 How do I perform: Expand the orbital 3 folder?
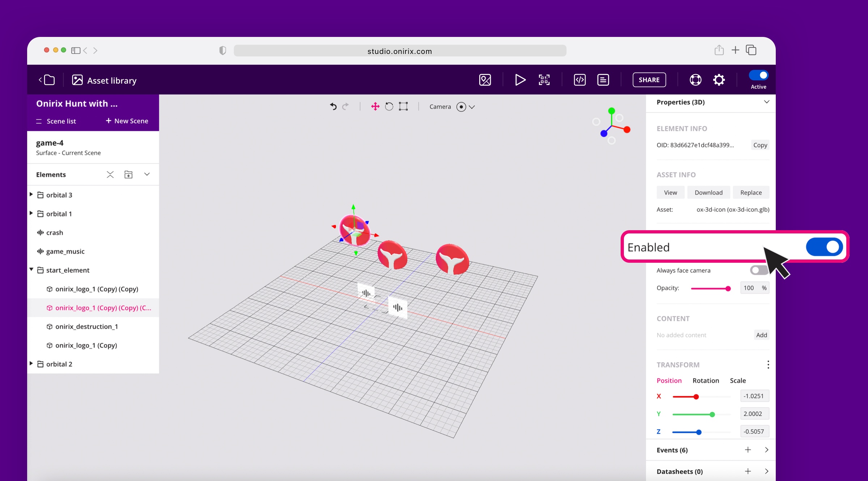point(31,195)
